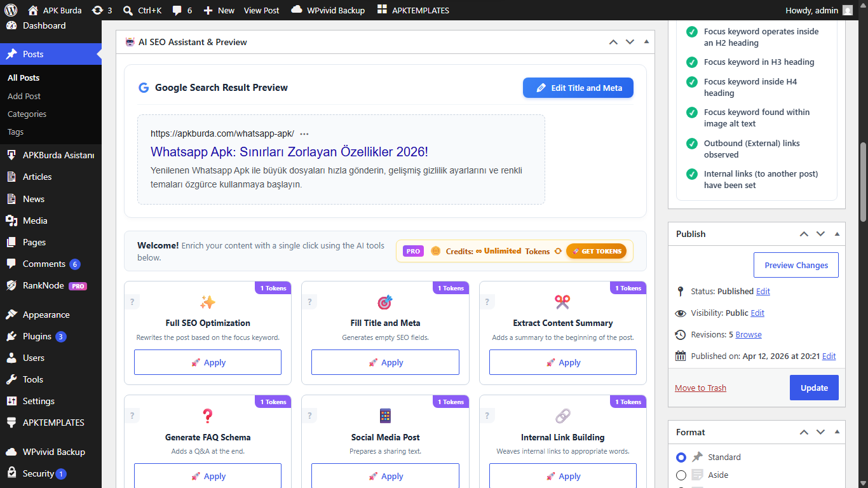This screenshot has width=868, height=488.
Task: Select the Standard post format
Action: pos(681,457)
